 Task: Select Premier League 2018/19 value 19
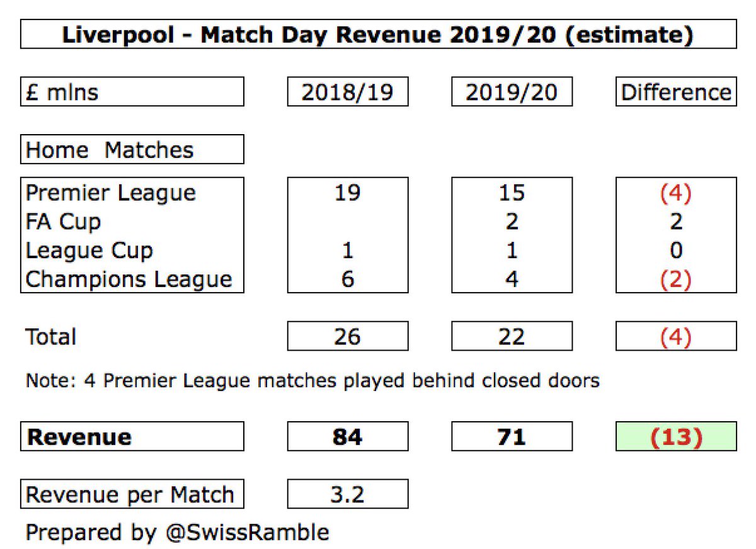pos(348,193)
